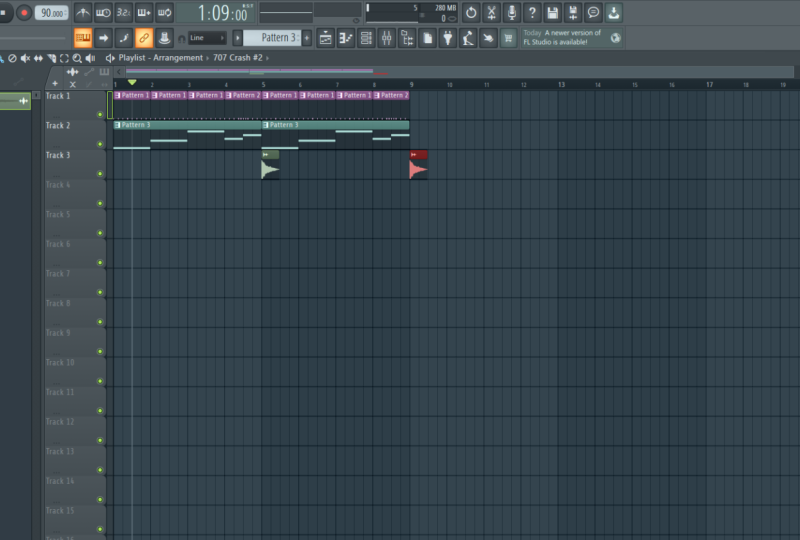Click the globe icon in news panel
800x540 pixels.
[615, 38]
